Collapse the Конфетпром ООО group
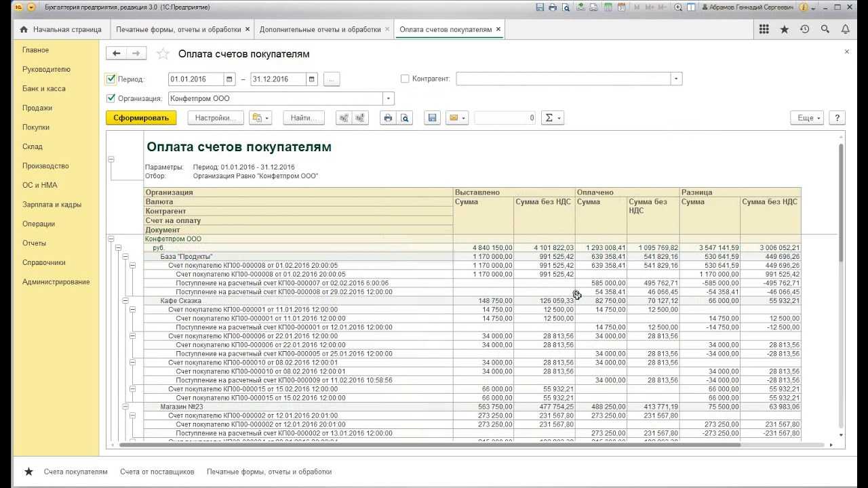The image size is (868, 488). pyautogui.click(x=111, y=239)
